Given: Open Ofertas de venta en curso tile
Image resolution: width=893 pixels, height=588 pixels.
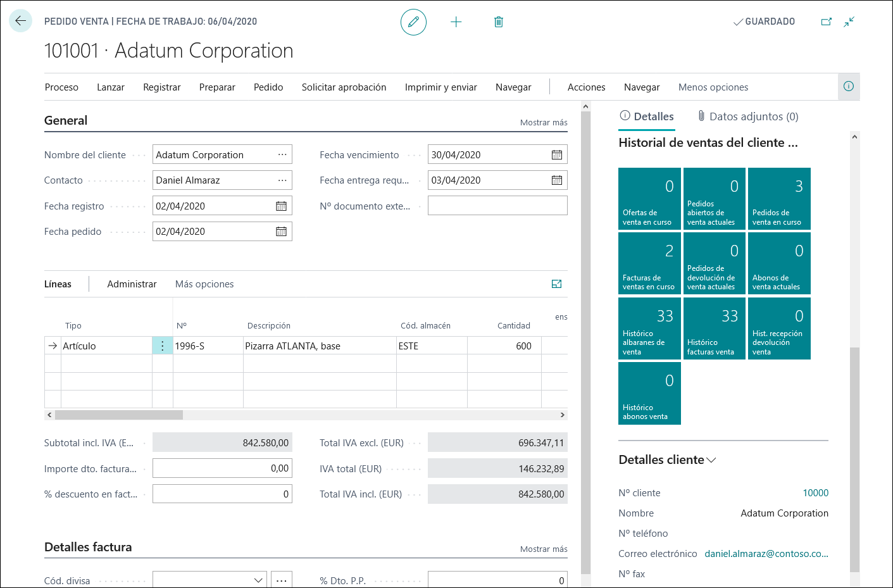Looking at the screenshot, I should pos(649,199).
